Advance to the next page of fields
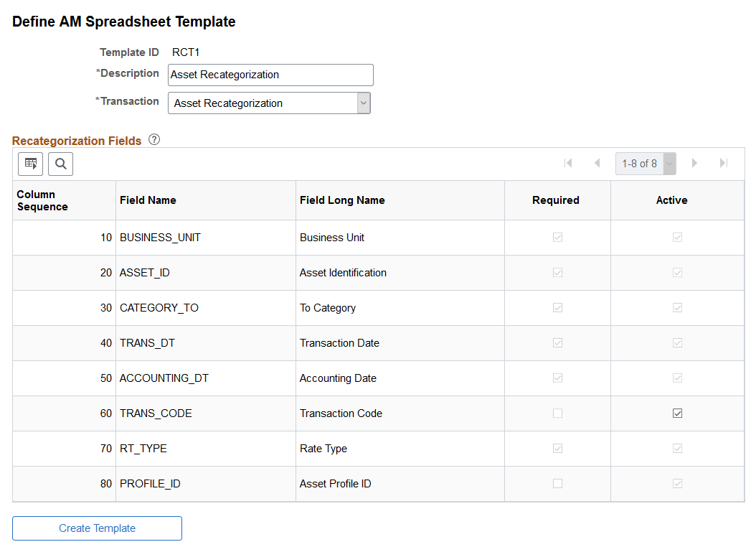Viewport: 756px width, 547px height. click(694, 163)
